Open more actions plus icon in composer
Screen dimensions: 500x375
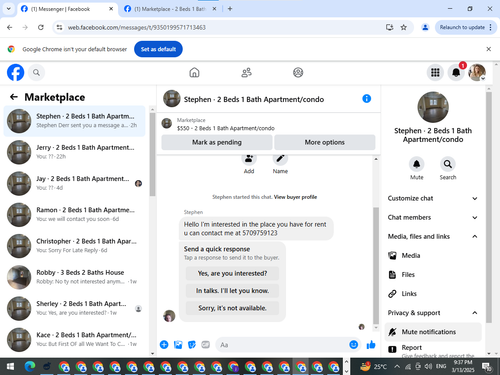point(164,345)
